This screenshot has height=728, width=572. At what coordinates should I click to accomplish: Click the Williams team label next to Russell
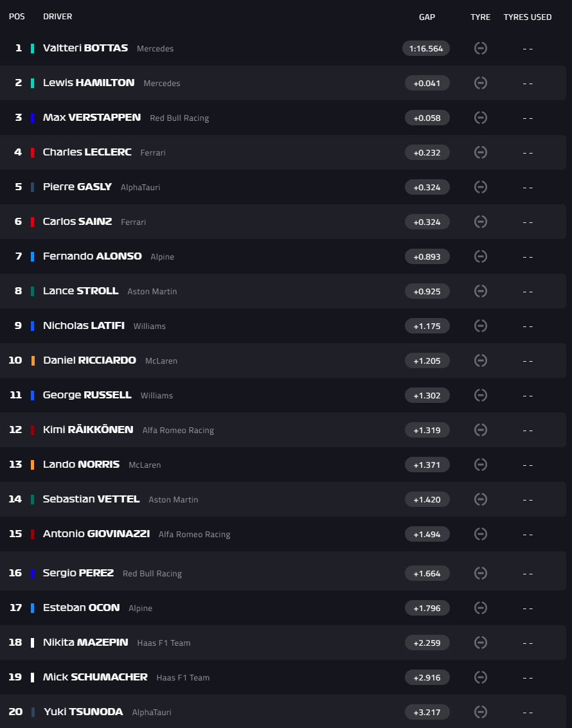[157, 396]
